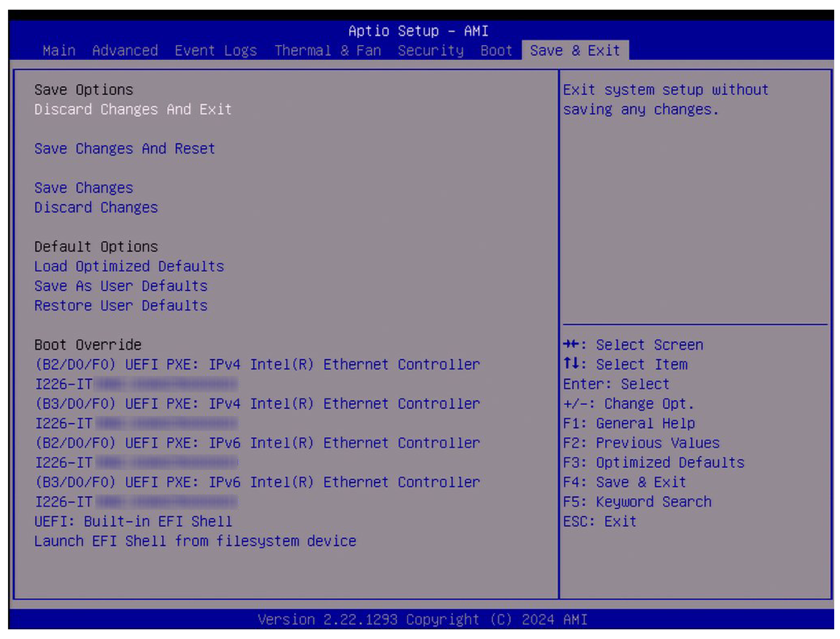Boot from B2 IPv4 PXE entry
Screen dimensions: 840x639
257,365
